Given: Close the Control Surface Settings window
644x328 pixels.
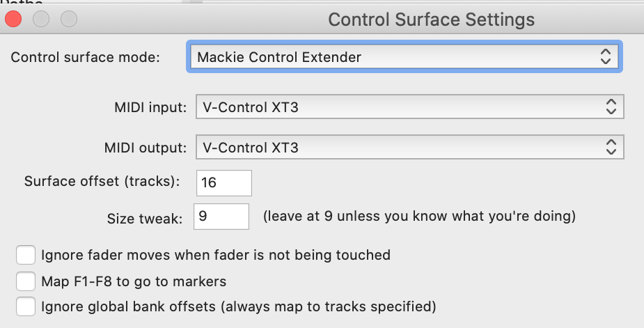Looking at the screenshot, I should (13, 19).
